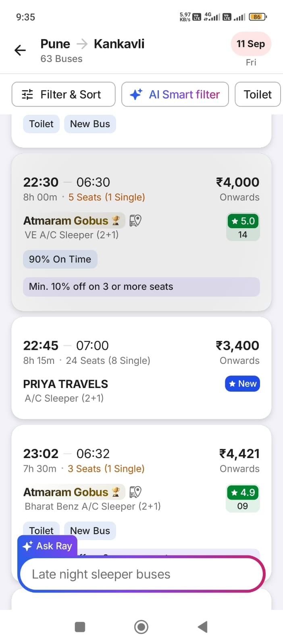This screenshot has width=283, height=644.
Task: Tap the back arrow icon
Action: click(x=20, y=50)
